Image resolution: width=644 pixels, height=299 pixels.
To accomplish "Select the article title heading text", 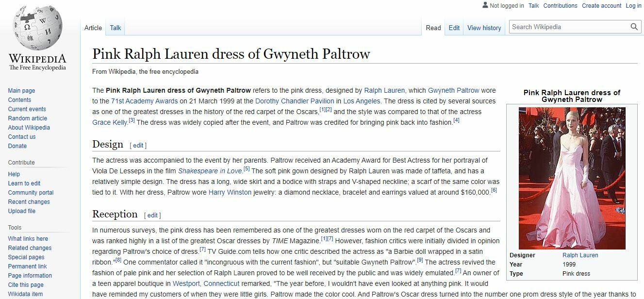I will (231, 53).
